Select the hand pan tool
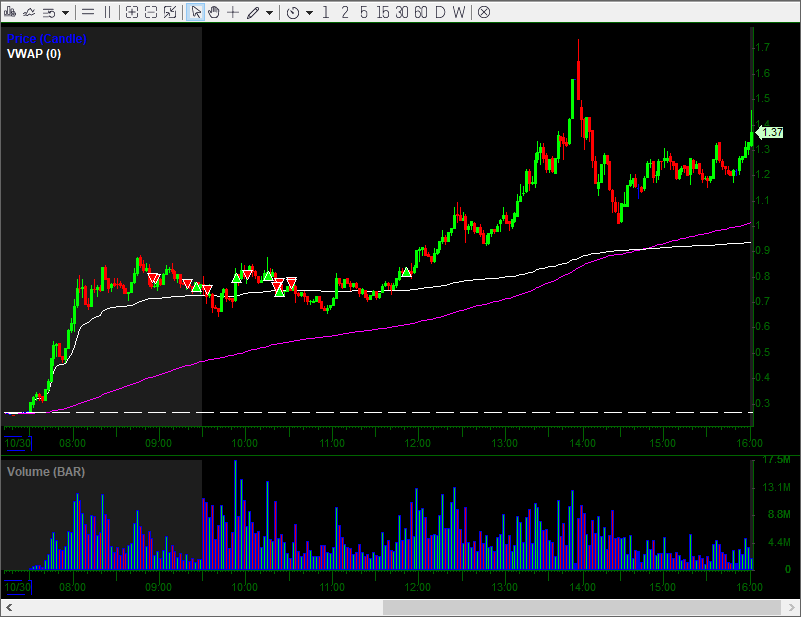 212,12
